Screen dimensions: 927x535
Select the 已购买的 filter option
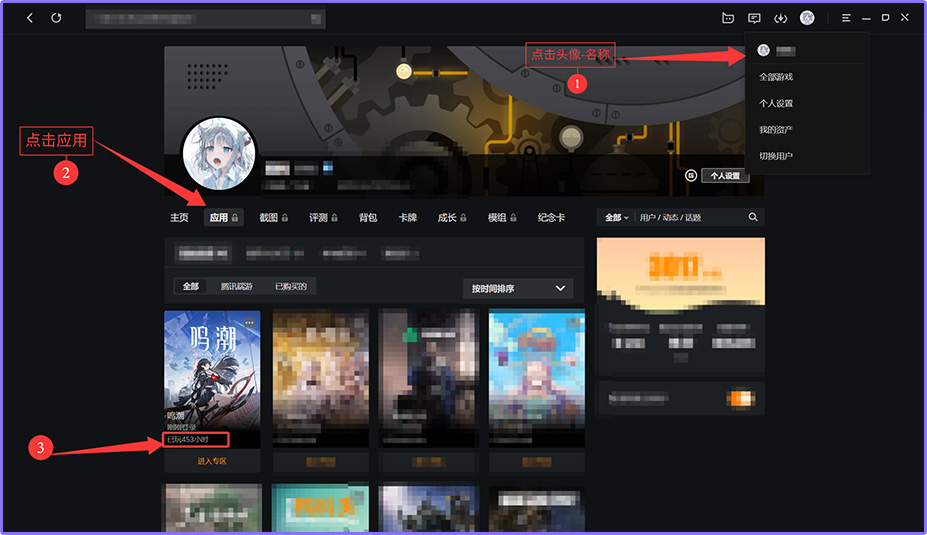coord(291,287)
